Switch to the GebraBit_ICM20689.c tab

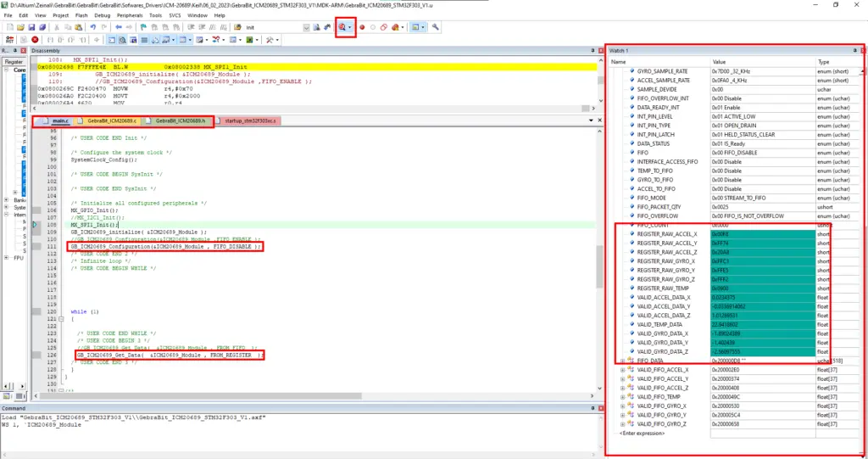(x=108, y=120)
